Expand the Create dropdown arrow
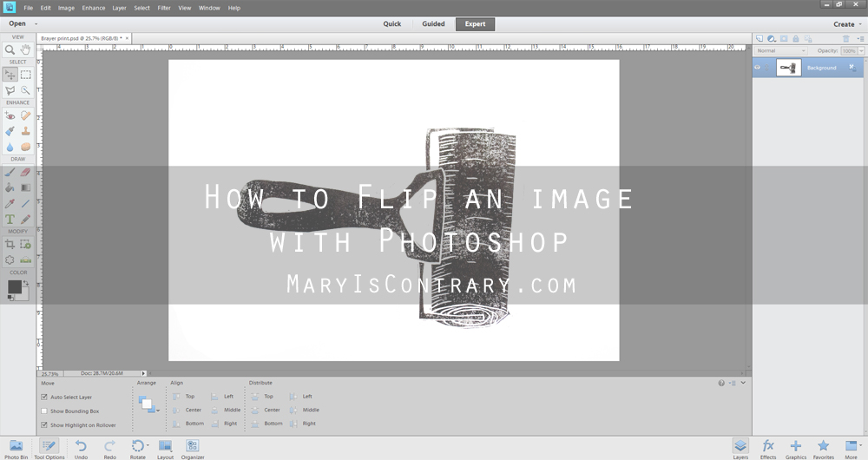The image size is (868, 460). (x=860, y=24)
